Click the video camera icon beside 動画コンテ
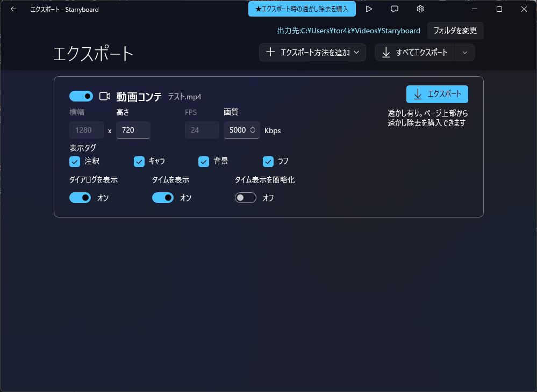 tap(105, 97)
